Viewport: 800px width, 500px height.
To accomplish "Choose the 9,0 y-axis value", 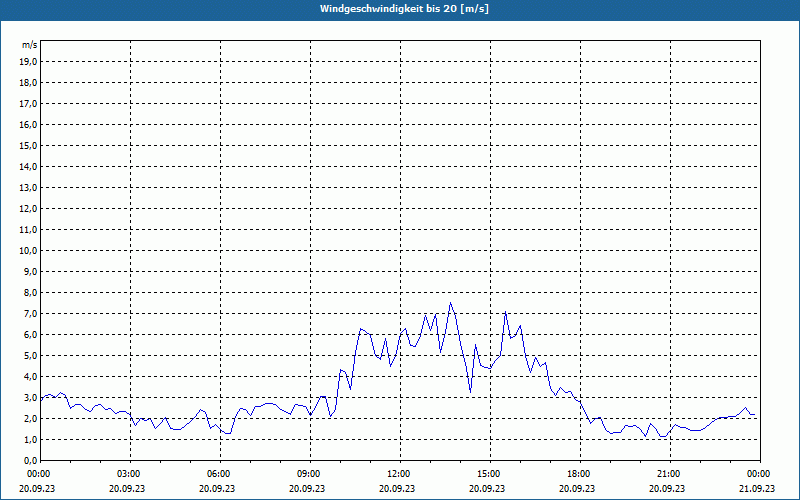I will [31, 271].
